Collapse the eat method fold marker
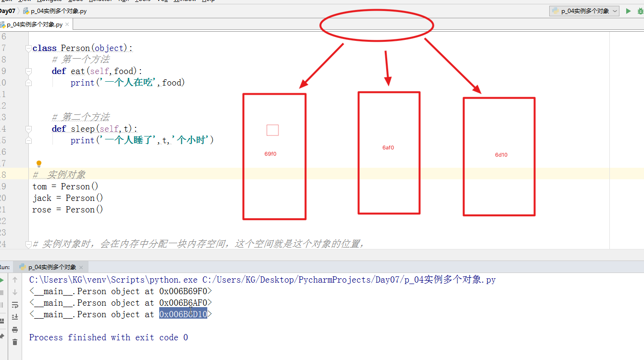This screenshot has width=644, height=360. pyautogui.click(x=29, y=71)
